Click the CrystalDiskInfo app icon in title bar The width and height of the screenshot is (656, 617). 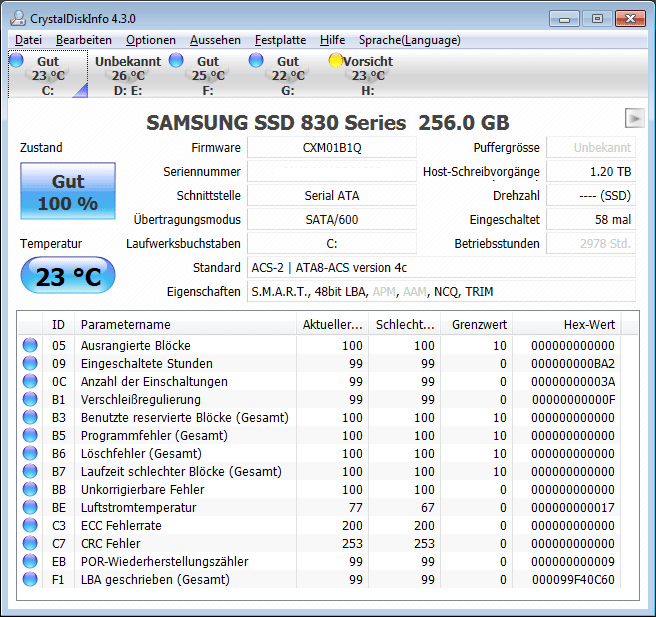tap(18, 18)
